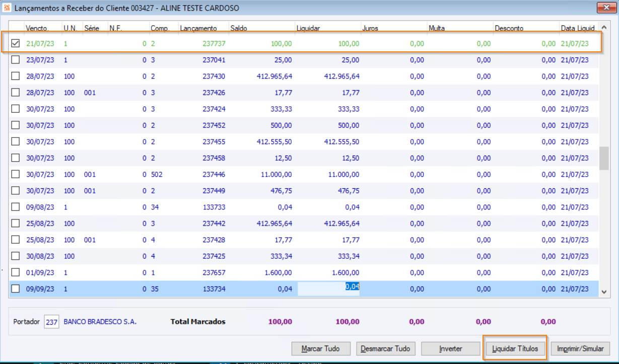
Task: Uncheck the 21/07/23 lançamento 237737 row
Action: tap(16, 43)
